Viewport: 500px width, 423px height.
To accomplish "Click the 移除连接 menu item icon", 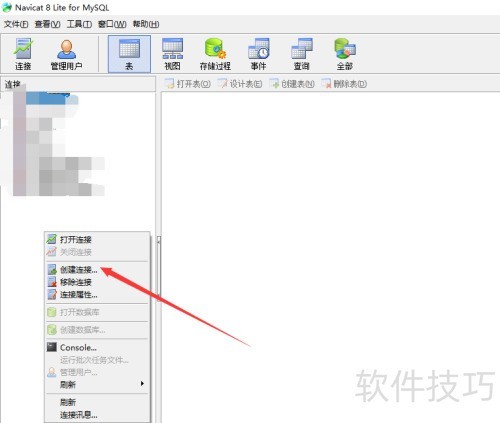I will (52, 282).
